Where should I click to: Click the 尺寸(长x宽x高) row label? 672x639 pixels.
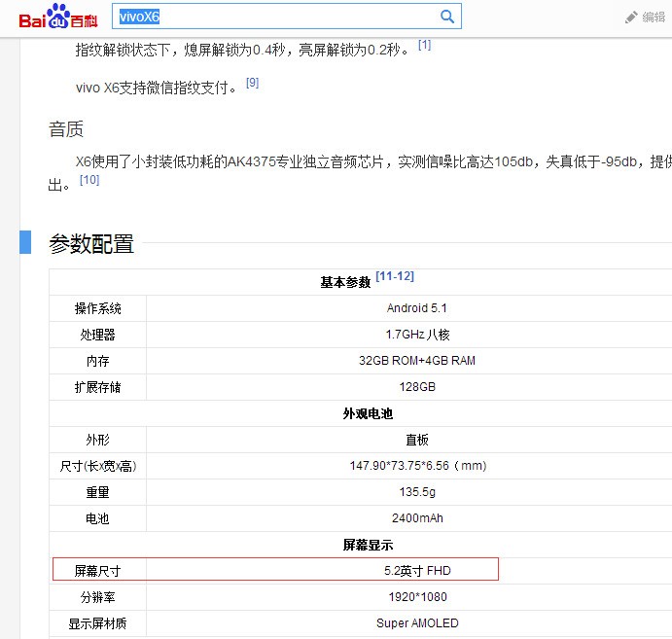coord(97,466)
